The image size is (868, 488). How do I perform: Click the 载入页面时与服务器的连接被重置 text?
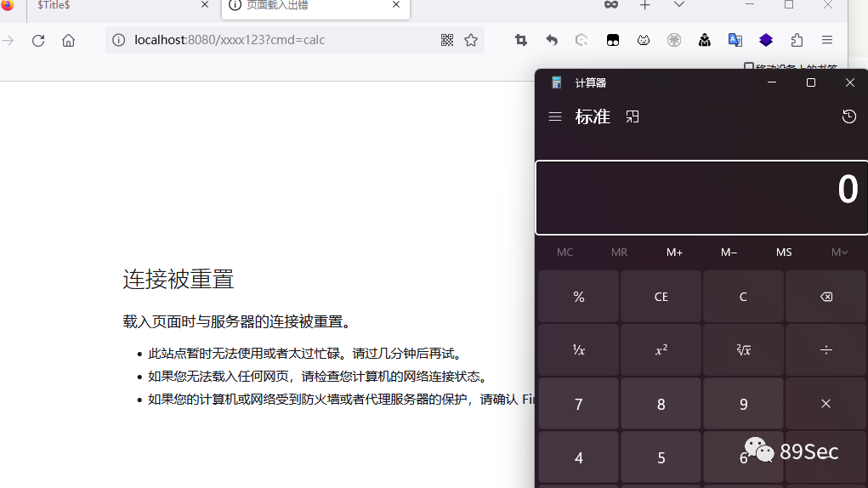click(237, 321)
